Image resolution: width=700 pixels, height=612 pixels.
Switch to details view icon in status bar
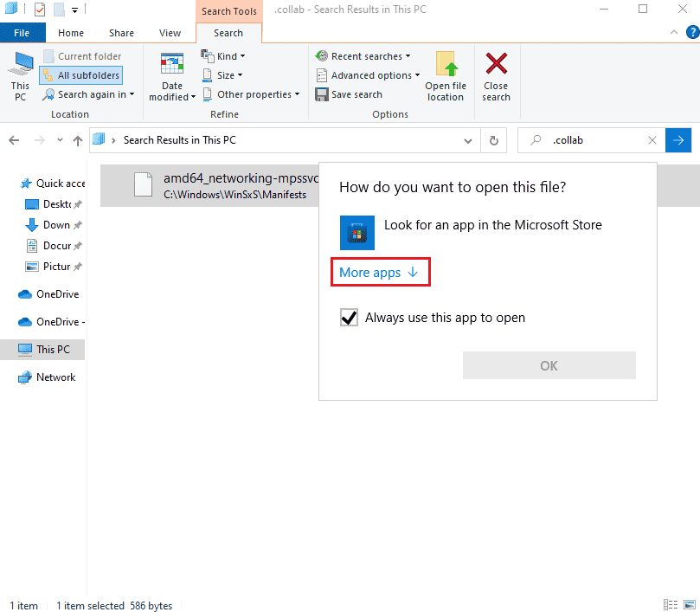(x=670, y=605)
